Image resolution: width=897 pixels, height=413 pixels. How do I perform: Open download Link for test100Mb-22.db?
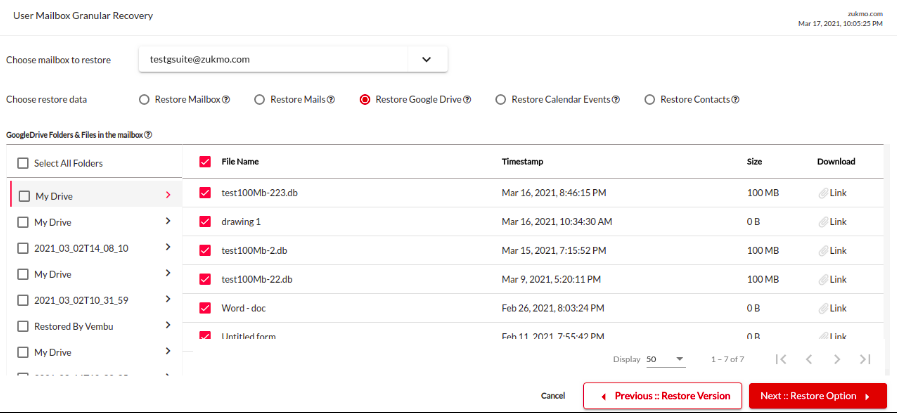pos(838,280)
